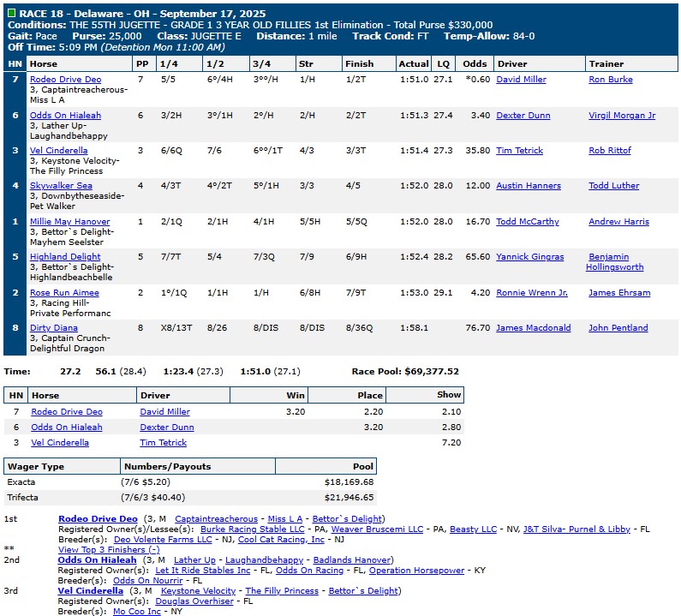681x616 pixels.
Task: Open owner Let It Ride Stables Inc
Action: point(202,571)
